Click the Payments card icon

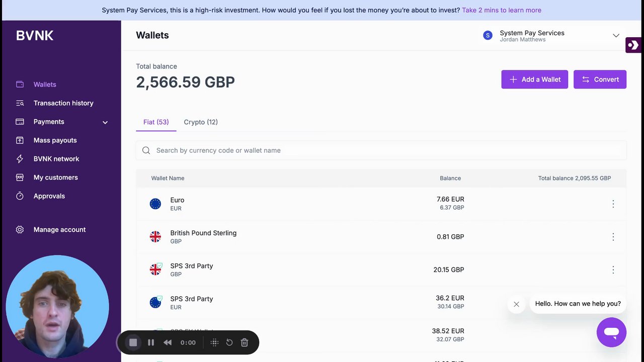[x=20, y=122]
